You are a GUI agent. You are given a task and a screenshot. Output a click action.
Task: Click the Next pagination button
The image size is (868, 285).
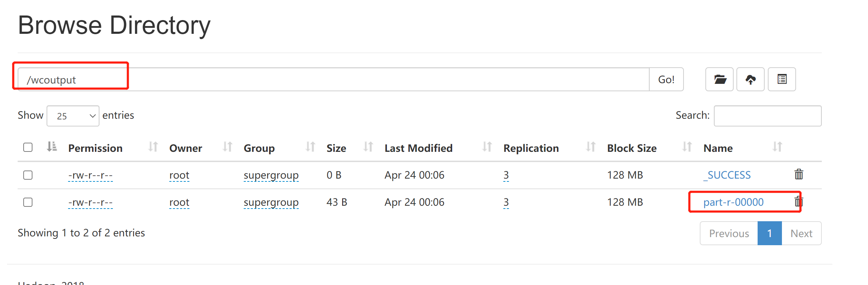(x=801, y=233)
